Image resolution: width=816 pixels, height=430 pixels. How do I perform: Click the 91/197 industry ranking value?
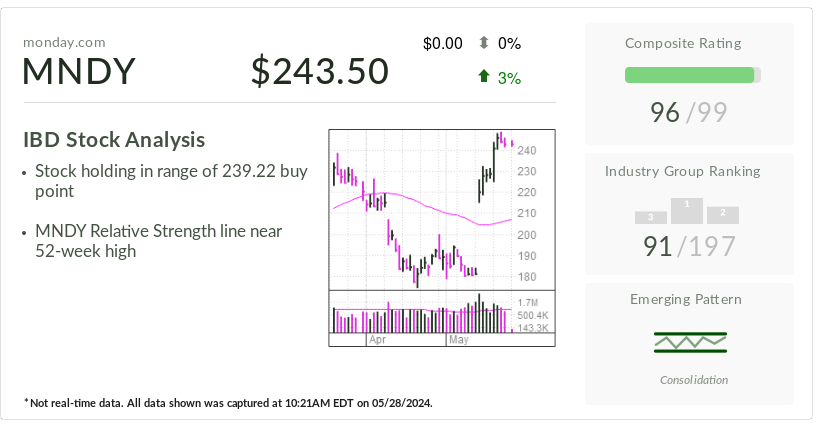pyautogui.click(x=689, y=246)
